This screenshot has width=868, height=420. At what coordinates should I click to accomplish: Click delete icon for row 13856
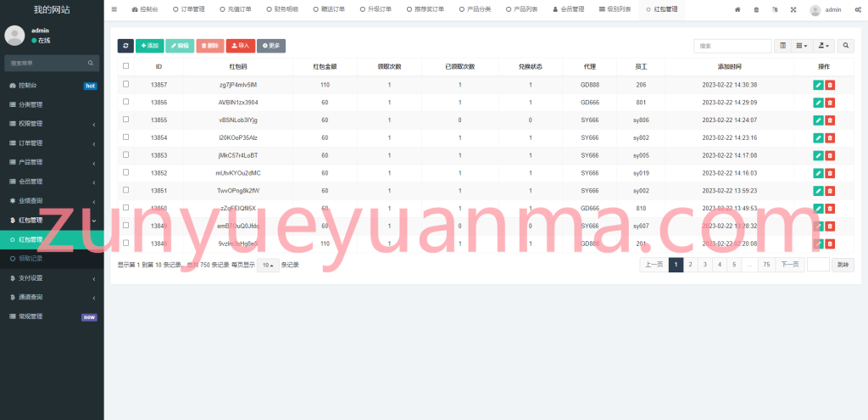(x=830, y=103)
